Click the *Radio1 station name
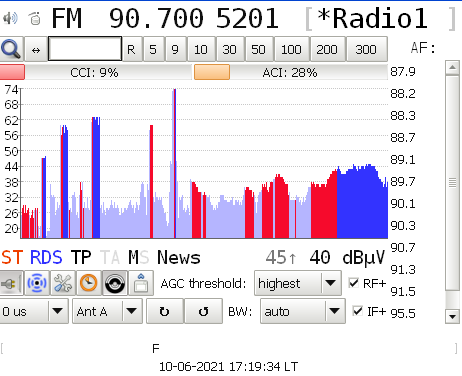The image size is (462, 376). click(372, 18)
